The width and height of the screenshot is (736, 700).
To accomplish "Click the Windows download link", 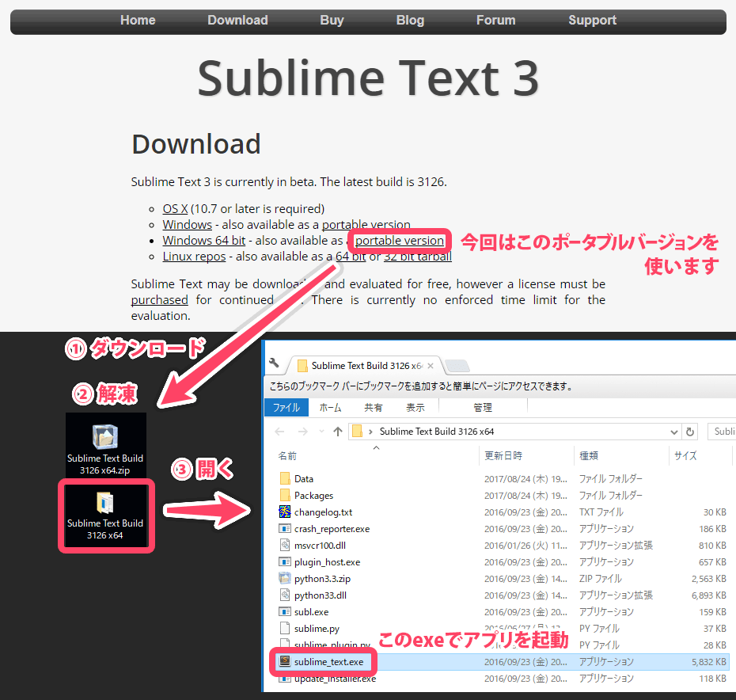I will point(188,225).
